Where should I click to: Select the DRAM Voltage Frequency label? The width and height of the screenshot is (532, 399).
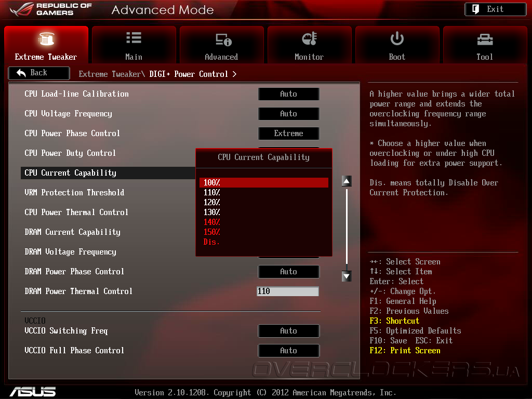70,252
